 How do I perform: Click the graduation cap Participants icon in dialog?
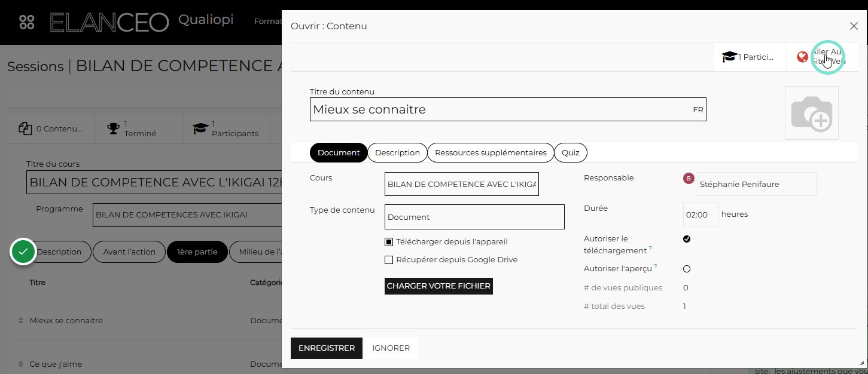[x=729, y=57]
